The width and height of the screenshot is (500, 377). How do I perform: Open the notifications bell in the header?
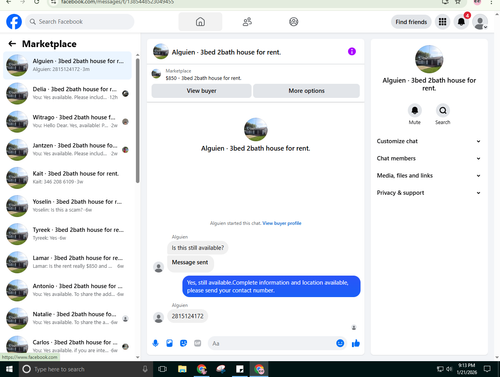point(461,22)
